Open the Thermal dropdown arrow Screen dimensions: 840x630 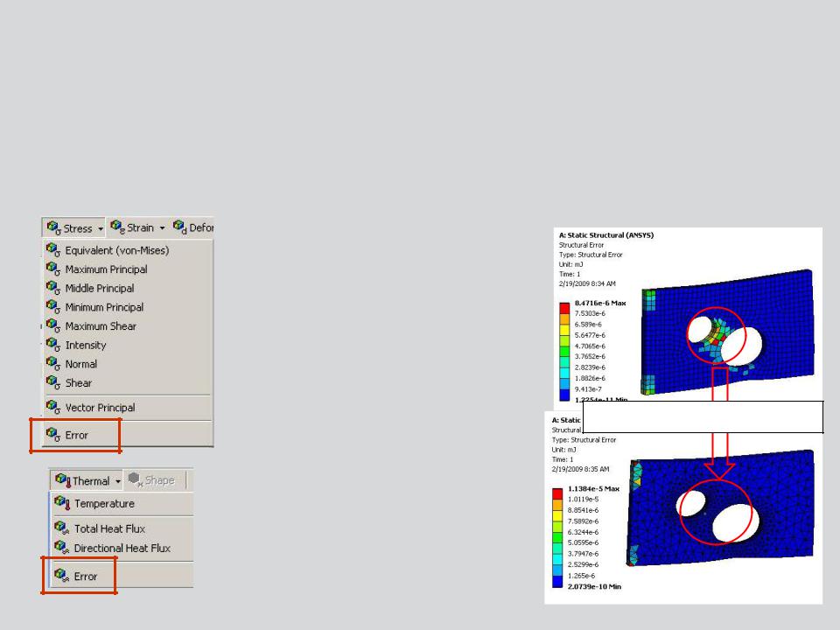tap(118, 481)
